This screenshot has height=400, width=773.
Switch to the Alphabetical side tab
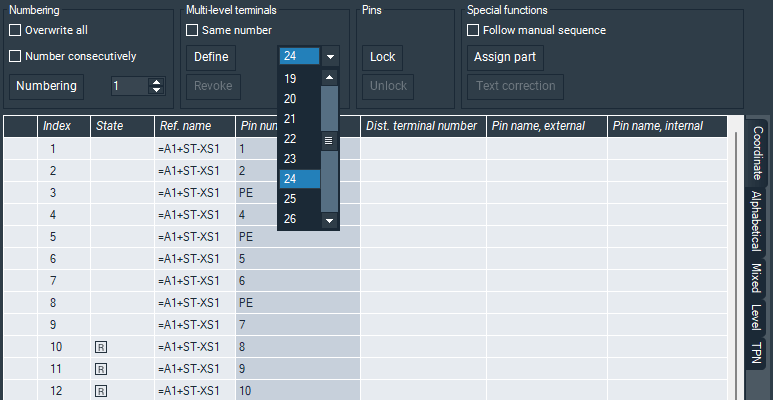click(757, 221)
